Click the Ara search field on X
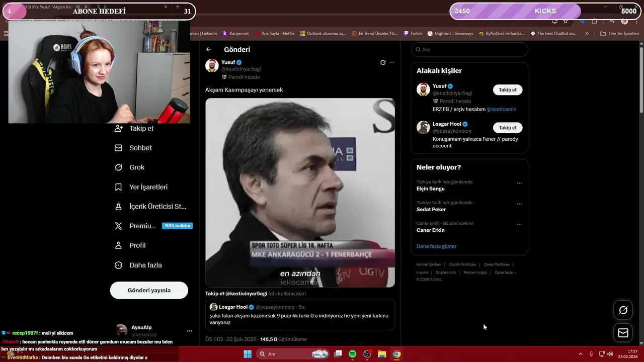The width and height of the screenshot is (644, 362). point(469,50)
